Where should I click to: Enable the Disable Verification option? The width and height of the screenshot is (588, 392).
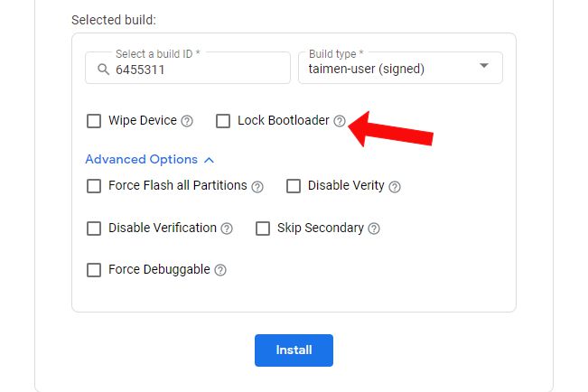(x=94, y=229)
